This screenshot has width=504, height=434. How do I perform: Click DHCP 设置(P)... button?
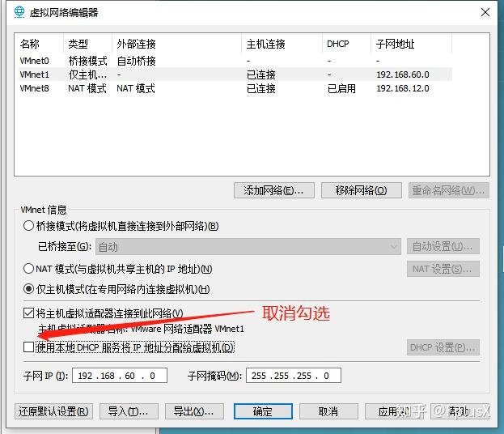pos(443,347)
